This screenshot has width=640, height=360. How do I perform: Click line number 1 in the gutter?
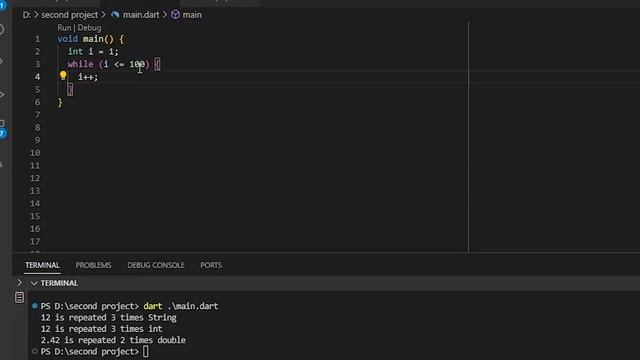point(38,39)
